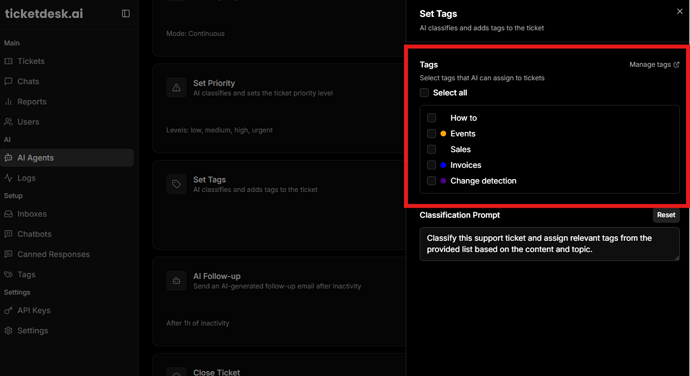Click the orange Events color dot

pyautogui.click(x=443, y=133)
